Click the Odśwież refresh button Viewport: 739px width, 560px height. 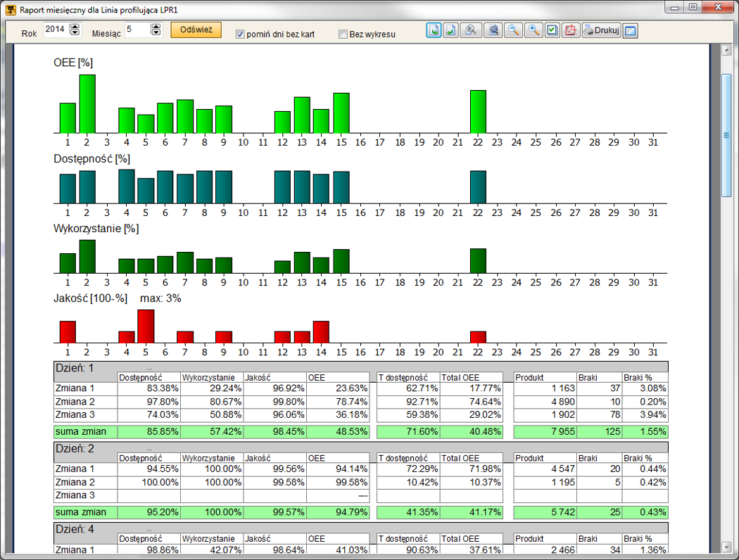coord(196,30)
